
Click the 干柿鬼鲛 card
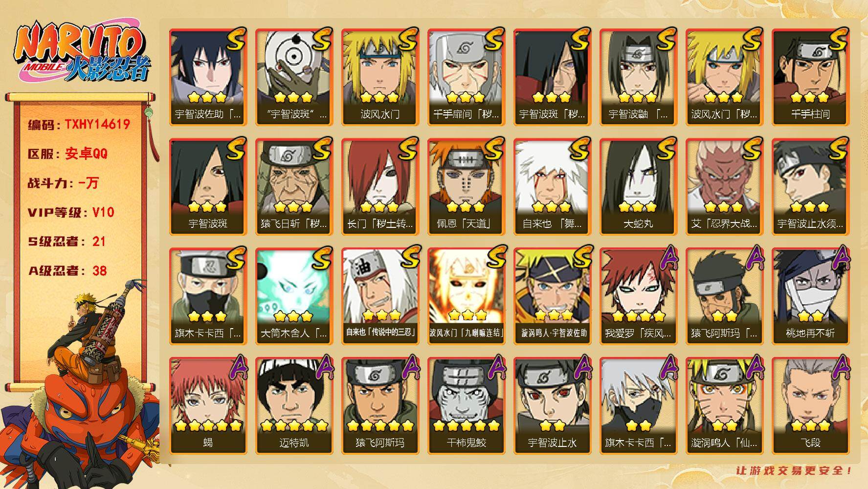pos(466,405)
